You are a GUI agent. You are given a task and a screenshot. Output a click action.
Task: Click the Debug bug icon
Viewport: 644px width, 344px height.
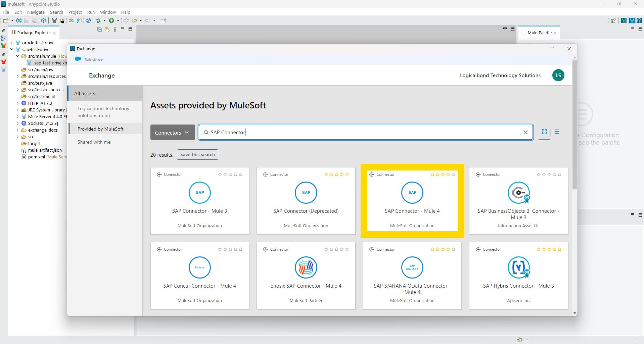[98, 20]
